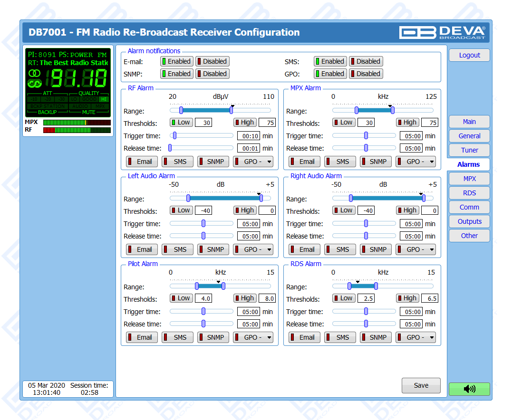The height and width of the screenshot is (420, 512).
Task: Toggle the RF Alarm Low threshold
Action: (x=181, y=123)
